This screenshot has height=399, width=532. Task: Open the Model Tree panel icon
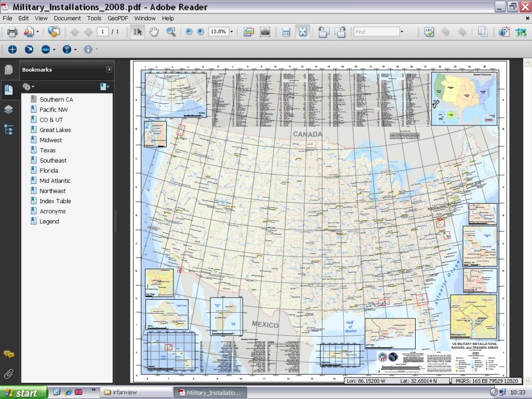[8, 130]
